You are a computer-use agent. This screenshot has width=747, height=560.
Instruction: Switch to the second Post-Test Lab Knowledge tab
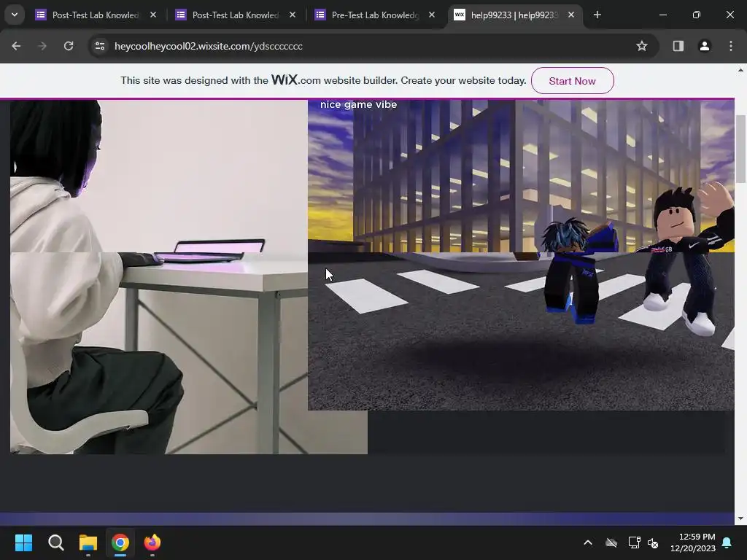tap(236, 15)
